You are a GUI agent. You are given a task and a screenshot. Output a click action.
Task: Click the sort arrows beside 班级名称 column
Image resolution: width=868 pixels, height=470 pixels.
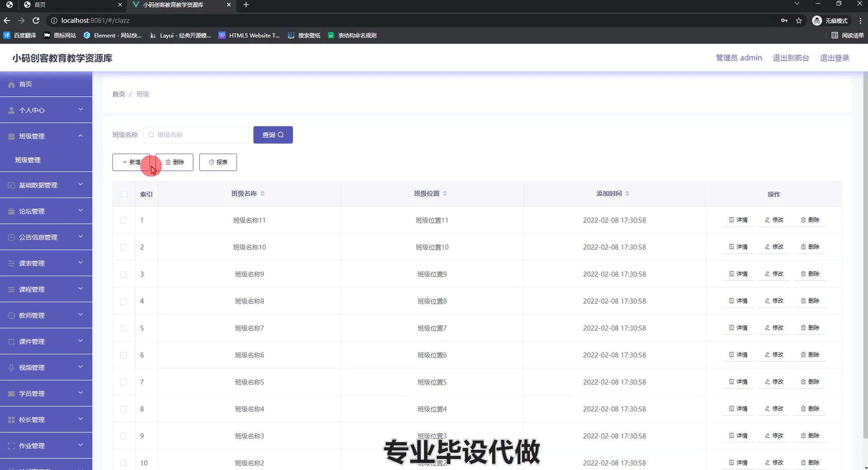pos(262,193)
